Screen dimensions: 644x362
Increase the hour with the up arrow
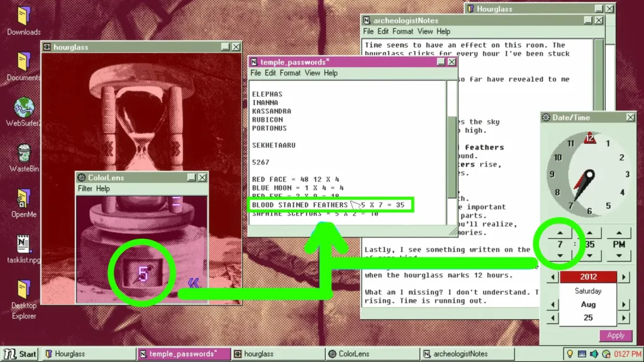tap(560, 233)
